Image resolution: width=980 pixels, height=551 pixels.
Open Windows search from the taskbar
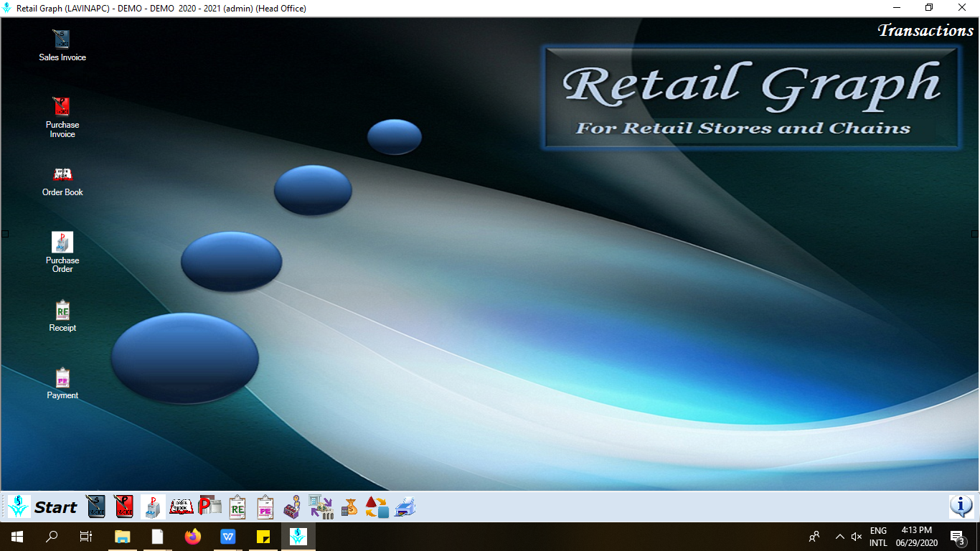pos(52,537)
